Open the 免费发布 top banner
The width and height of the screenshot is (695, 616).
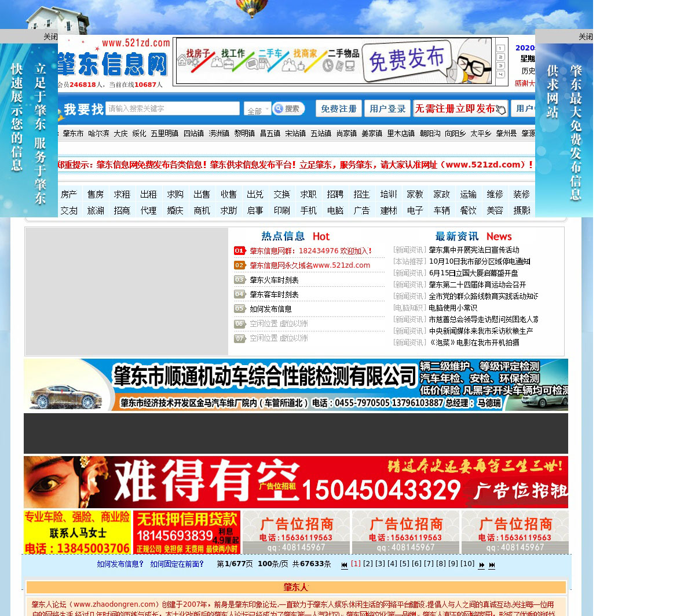coord(334,61)
